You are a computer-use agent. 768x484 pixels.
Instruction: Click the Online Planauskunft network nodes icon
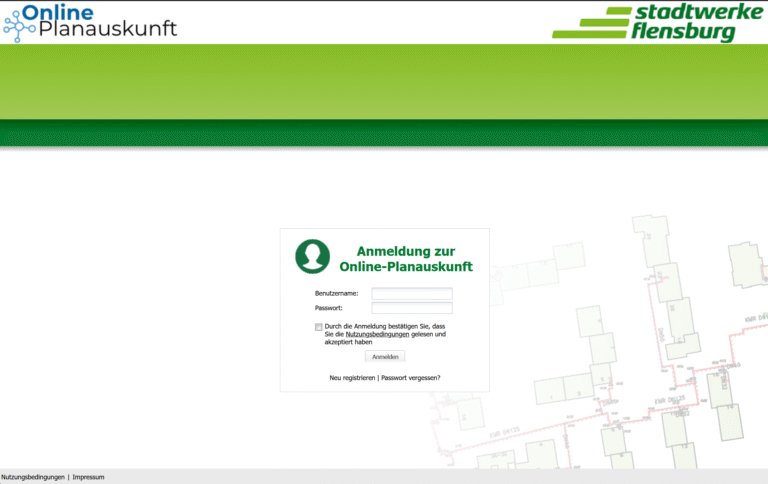[19, 22]
